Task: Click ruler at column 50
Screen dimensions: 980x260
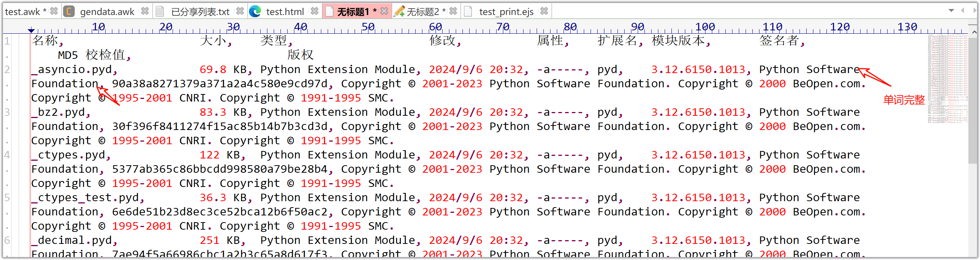Action: 368,27
